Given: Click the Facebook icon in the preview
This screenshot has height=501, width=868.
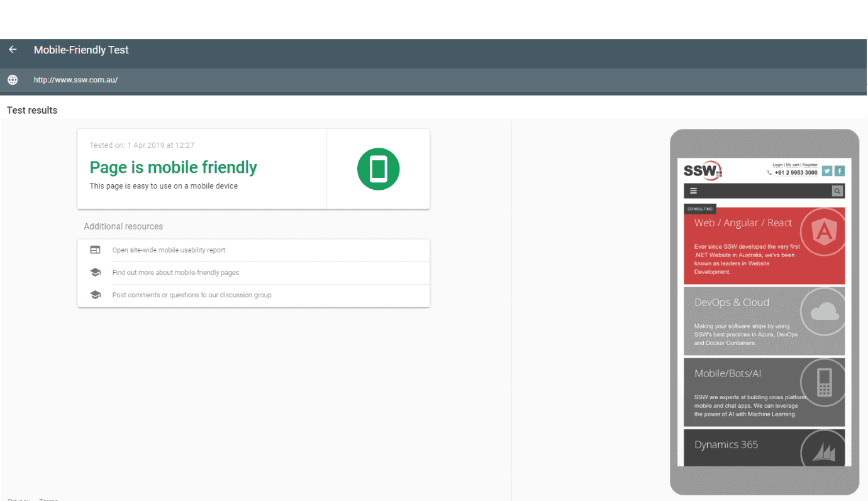Looking at the screenshot, I should tap(840, 171).
